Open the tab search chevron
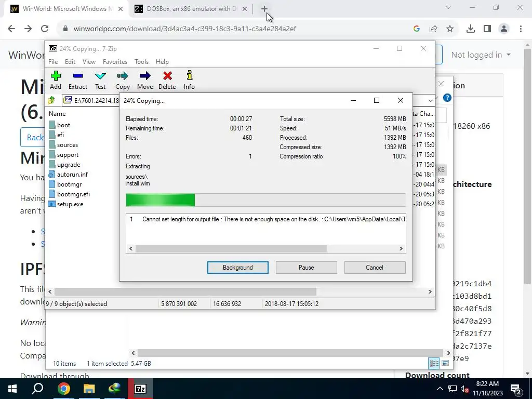This screenshot has height=399, width=532. pyautogui.click(x=448, y=7)
